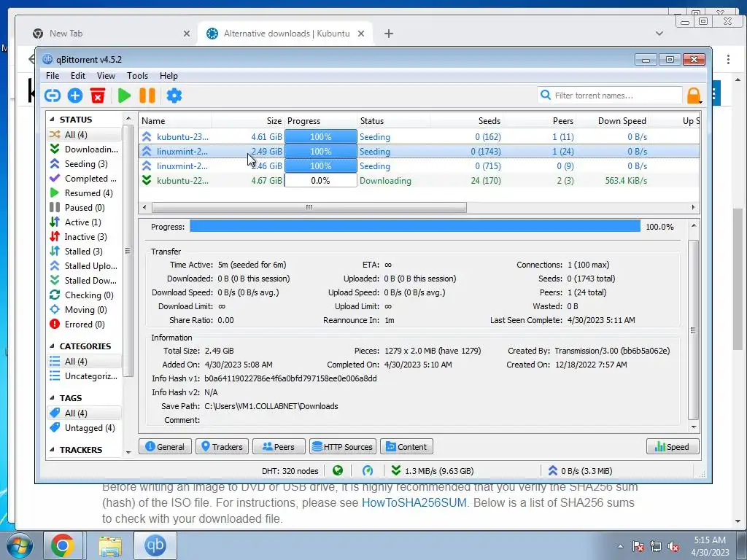Viewport: 747px width, 560px height.
Task: Select the kubuntu-22 downloading torrent
Action: coord(419,181)
